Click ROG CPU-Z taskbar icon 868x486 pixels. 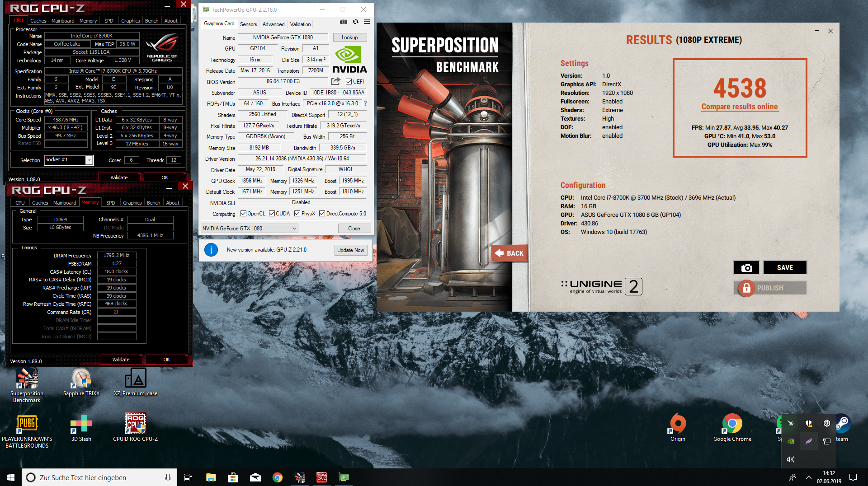click(x=322, y=477)
